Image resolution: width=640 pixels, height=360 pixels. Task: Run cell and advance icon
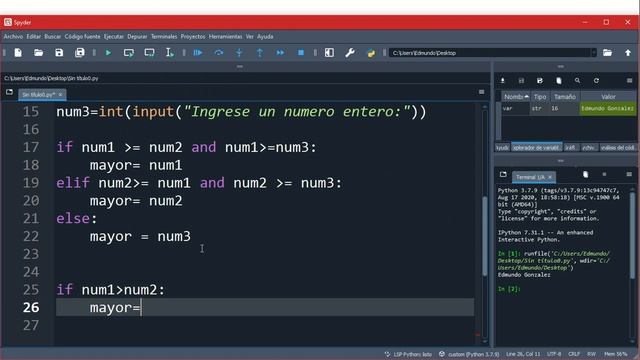(x=149, y=53)
